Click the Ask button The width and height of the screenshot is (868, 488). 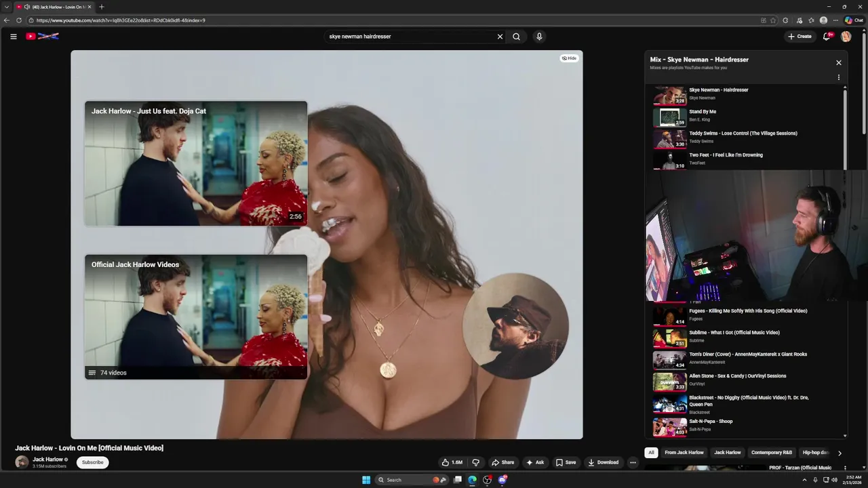534,462
